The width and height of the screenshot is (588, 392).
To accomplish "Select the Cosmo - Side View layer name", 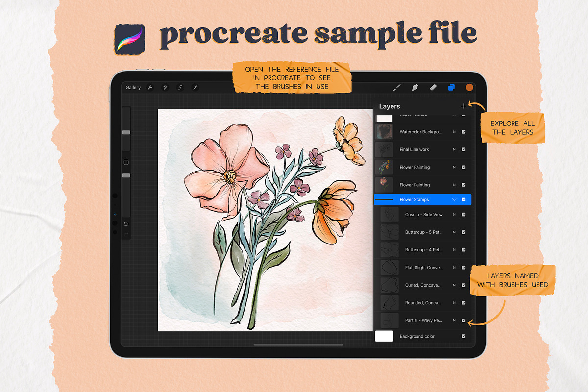I will (424, 215).
